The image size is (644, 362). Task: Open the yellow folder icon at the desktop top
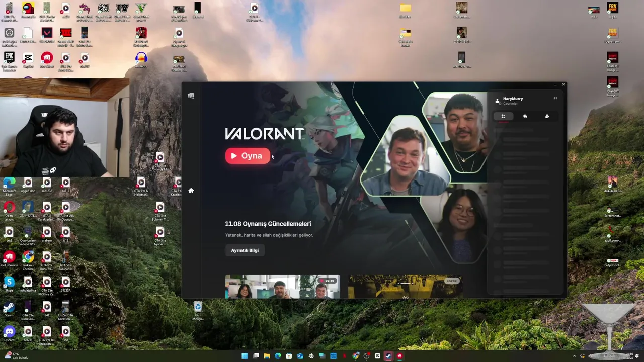406,10
